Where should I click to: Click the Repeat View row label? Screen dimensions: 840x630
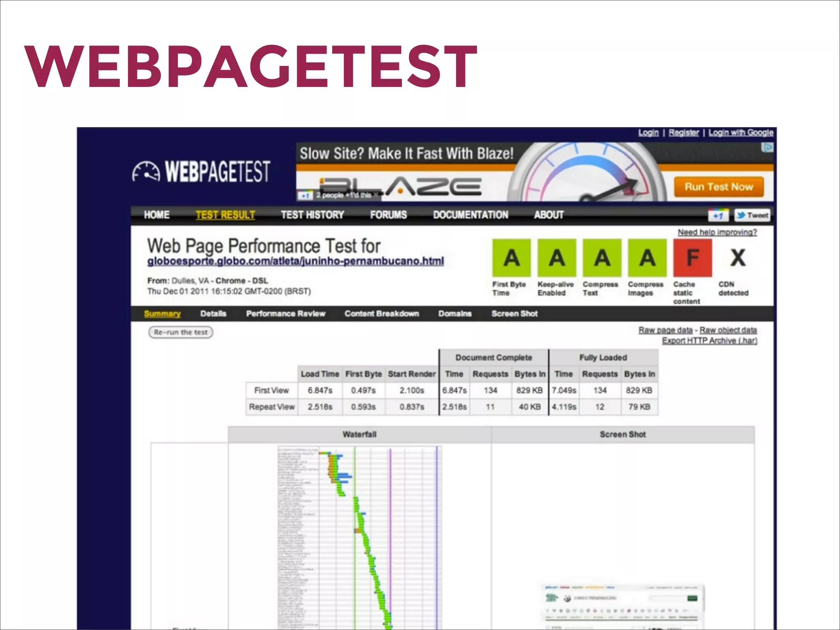(272, 407)
